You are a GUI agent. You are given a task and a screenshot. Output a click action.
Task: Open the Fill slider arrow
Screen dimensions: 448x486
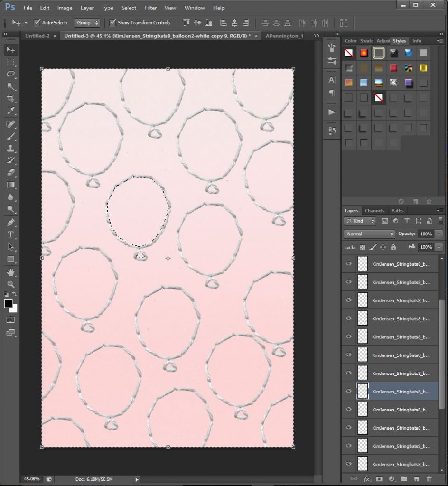[439, 247]
